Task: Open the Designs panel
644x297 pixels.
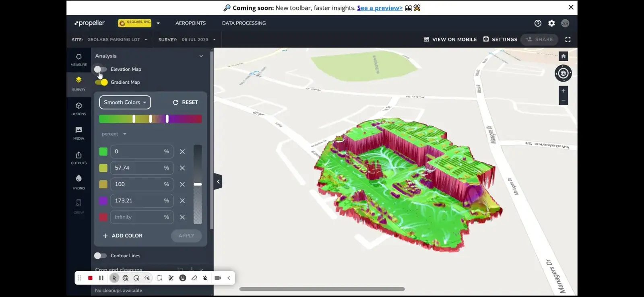Action: point(78,109)
